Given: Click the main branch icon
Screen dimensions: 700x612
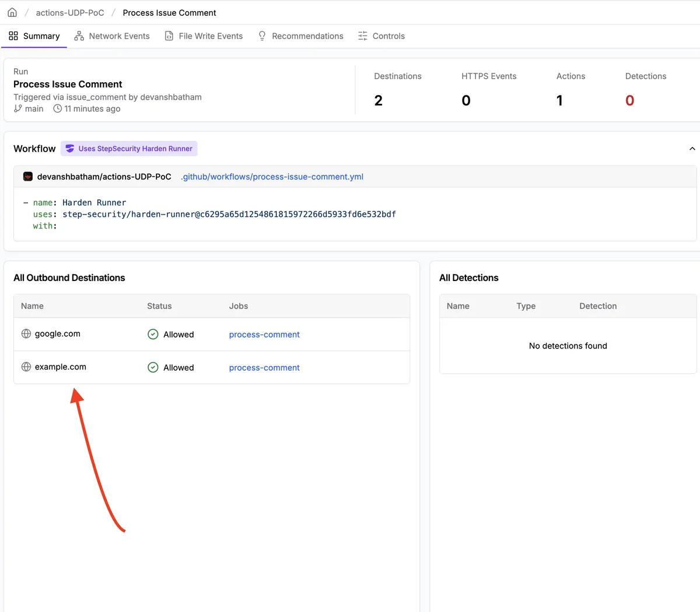Looking at the screenshot, I should click(x=17, y=108).
